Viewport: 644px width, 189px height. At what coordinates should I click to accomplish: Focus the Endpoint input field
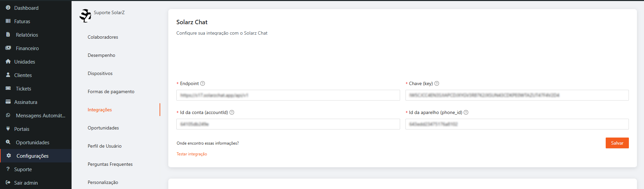(288, 95)
